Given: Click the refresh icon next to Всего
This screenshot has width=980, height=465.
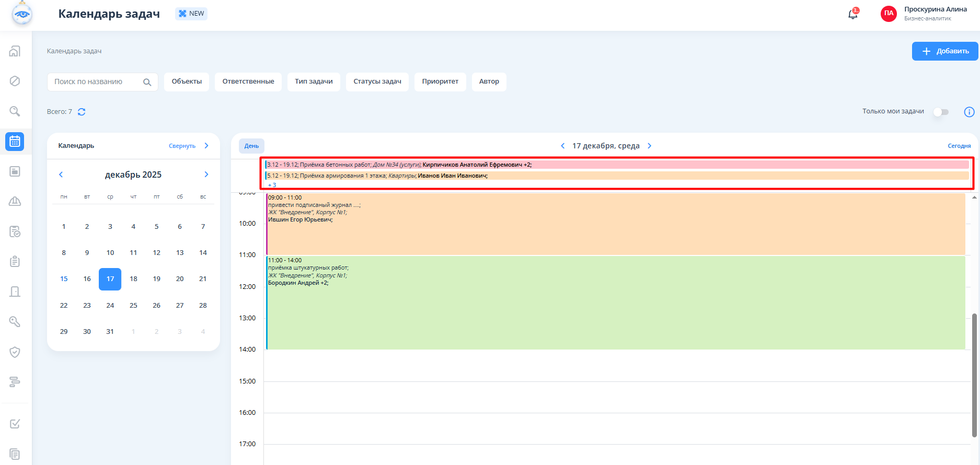Looking at the screenshot, I should (x=82, y=112).
